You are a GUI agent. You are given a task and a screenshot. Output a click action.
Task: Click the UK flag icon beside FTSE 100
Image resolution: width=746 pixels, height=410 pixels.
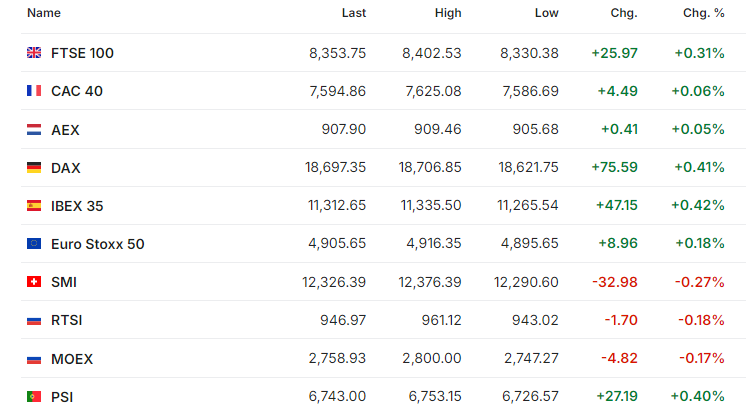pyautogui.click(x=34, y=53)
